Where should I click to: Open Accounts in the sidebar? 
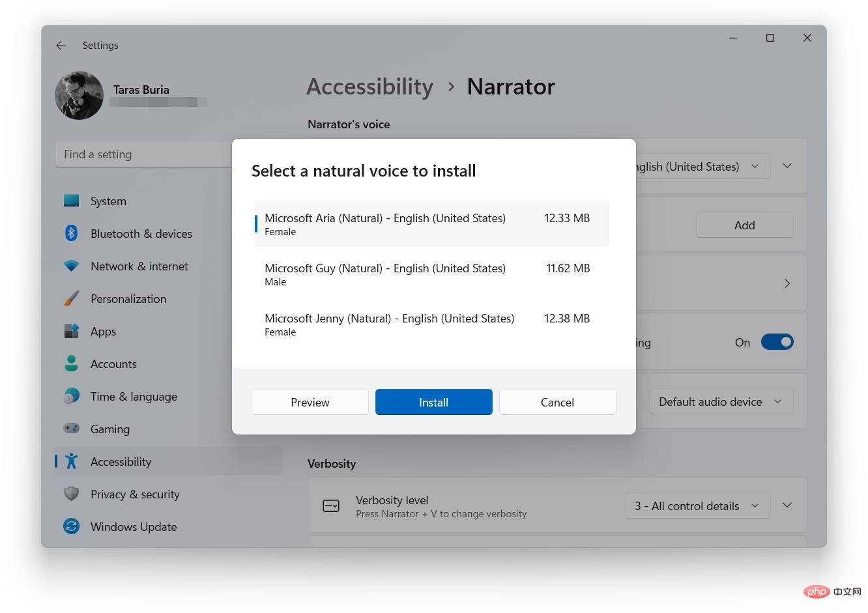(113, 364)
